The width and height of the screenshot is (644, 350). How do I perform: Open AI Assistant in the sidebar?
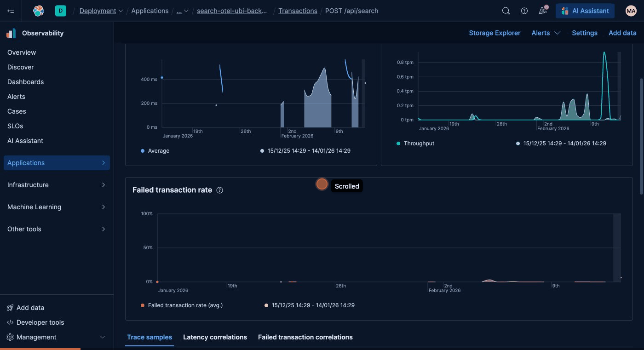(25, 141)
